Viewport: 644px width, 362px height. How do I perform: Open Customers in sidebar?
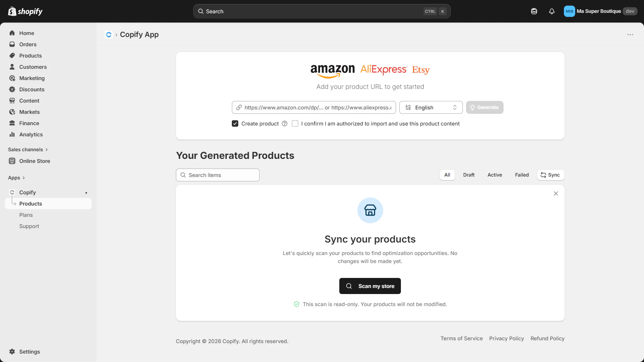pyautogui.click(x=48, y=67)
